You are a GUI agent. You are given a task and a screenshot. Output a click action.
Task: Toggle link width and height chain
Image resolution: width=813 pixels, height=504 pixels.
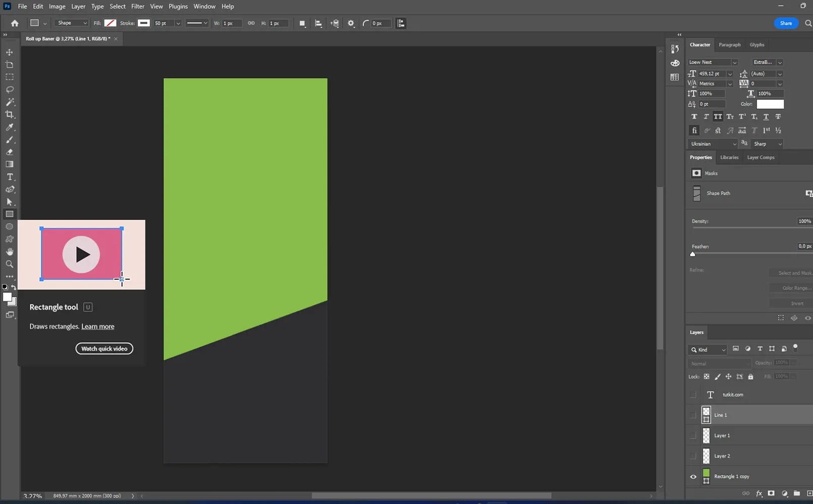coord(251,23)
